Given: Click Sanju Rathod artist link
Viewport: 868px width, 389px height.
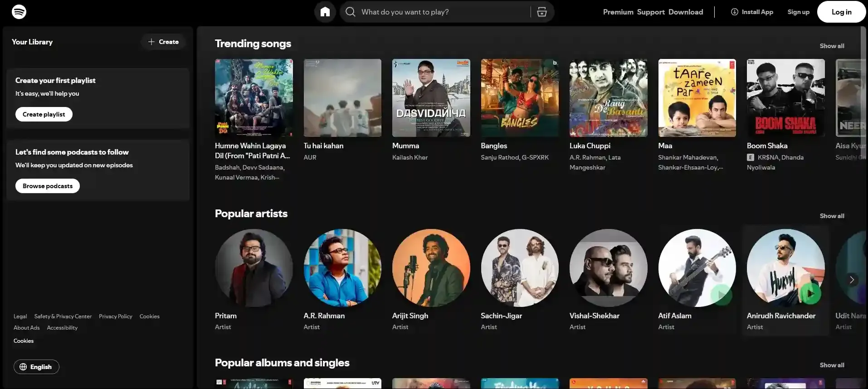Looking at the screenshot, I should click(500, 157).
